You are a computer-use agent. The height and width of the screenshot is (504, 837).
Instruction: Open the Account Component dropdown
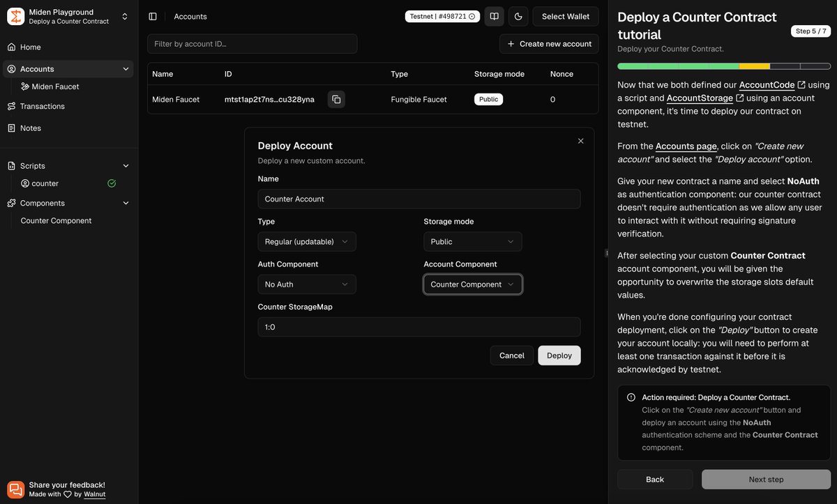pyautogui.click(x=473, y=284)
